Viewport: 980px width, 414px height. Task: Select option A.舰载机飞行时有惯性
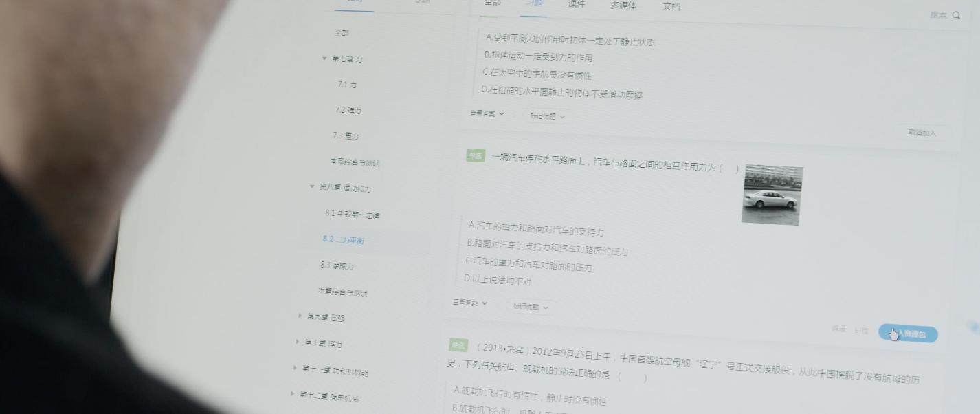(530, 395)
